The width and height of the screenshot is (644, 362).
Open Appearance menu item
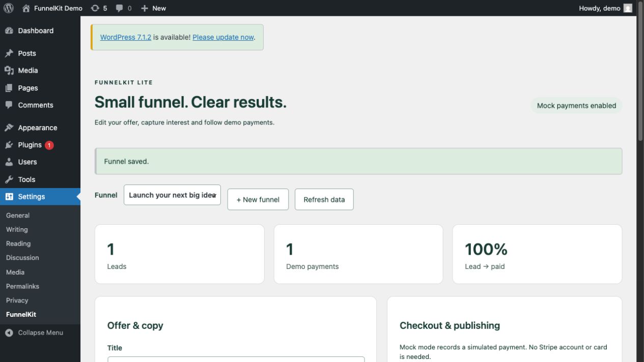(40, 128)
